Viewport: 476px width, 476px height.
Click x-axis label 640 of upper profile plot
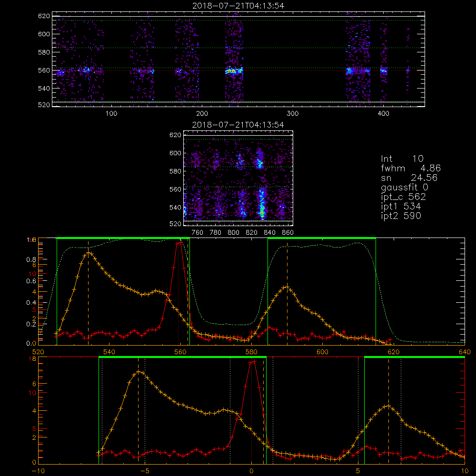465,352
